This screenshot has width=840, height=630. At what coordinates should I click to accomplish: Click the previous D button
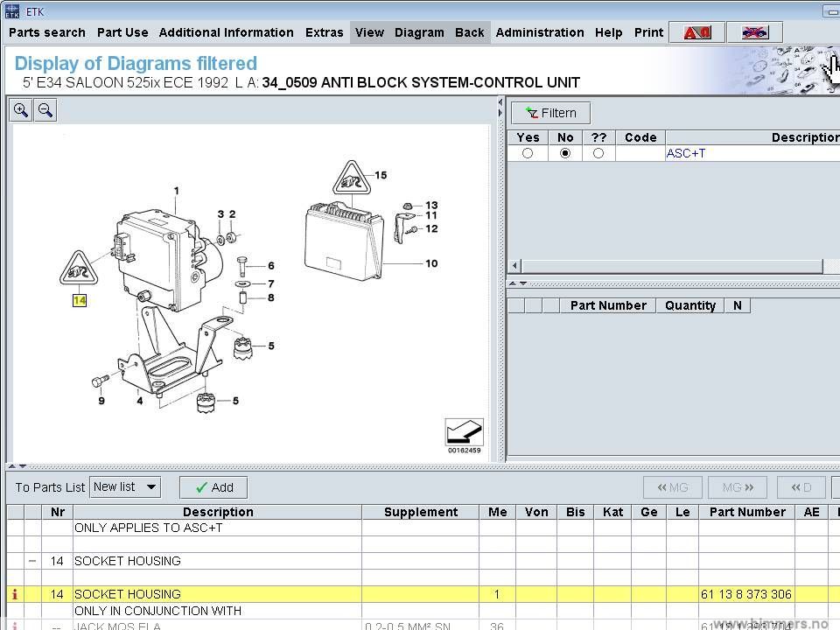(801, 487)
